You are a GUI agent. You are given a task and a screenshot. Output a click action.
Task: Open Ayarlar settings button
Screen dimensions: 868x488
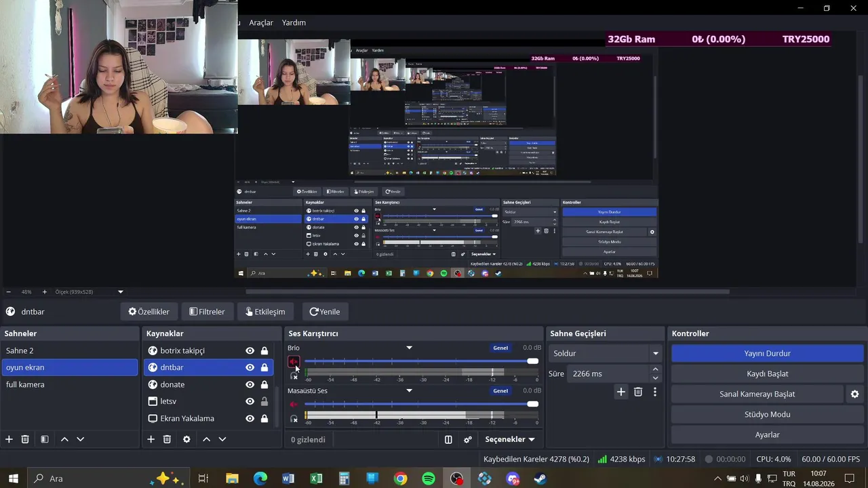[x=767, y=434]
